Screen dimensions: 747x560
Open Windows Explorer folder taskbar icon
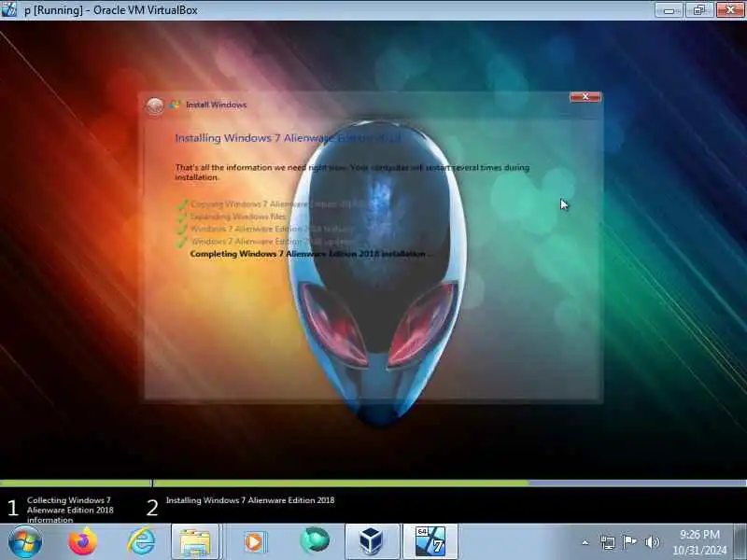(195, 542)
